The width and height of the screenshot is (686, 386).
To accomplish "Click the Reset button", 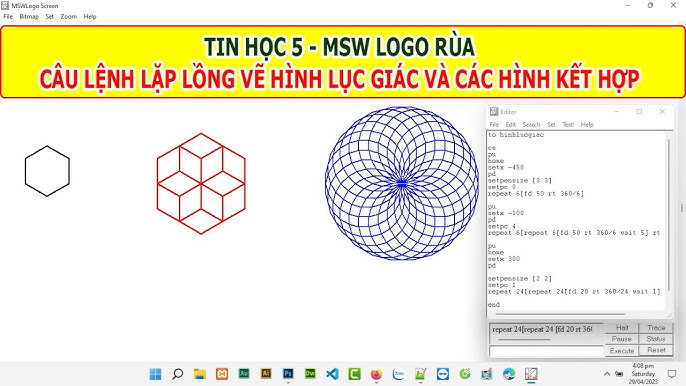I will point(656,351).
